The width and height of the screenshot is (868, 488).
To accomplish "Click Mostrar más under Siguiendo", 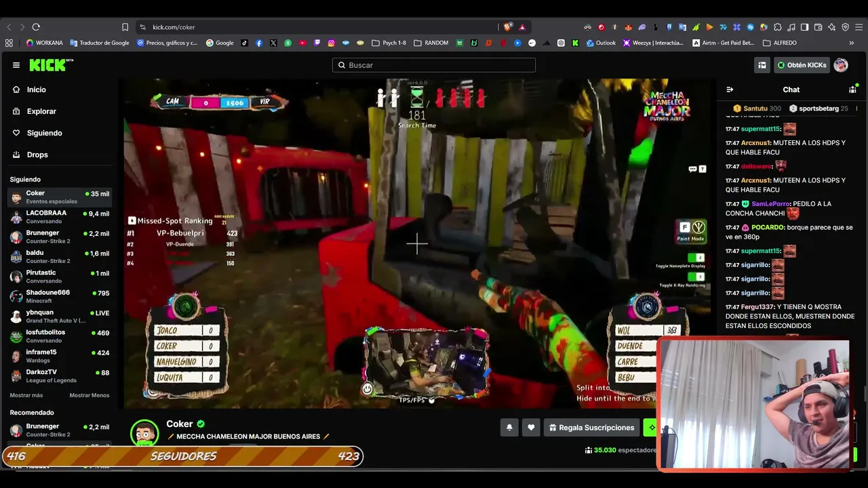I will click(26, 395).
